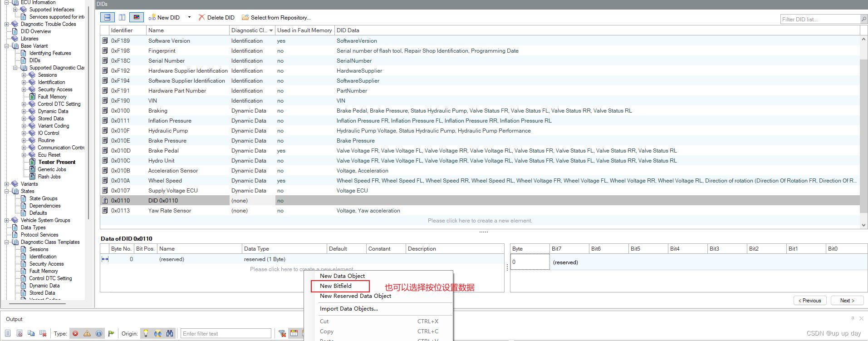Image resolution: width=868 pixels, height=341 pixels.
Task: Click the clear filter funnel icon
Action: tap(282, 333)
